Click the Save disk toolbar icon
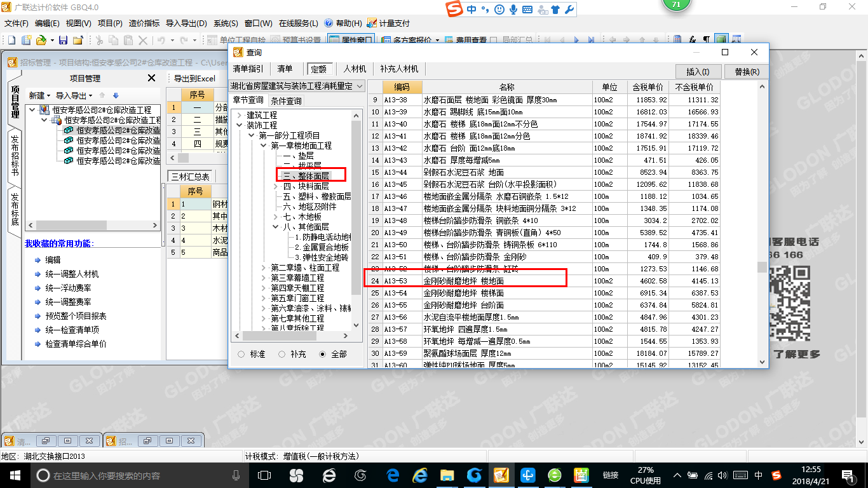868x488 pixels. (63, 40)
